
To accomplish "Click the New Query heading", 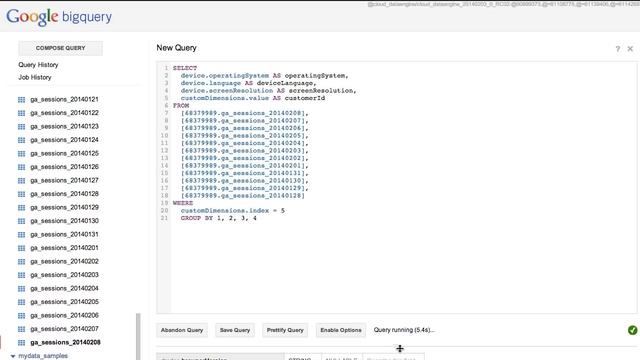I will pos(176,48).
